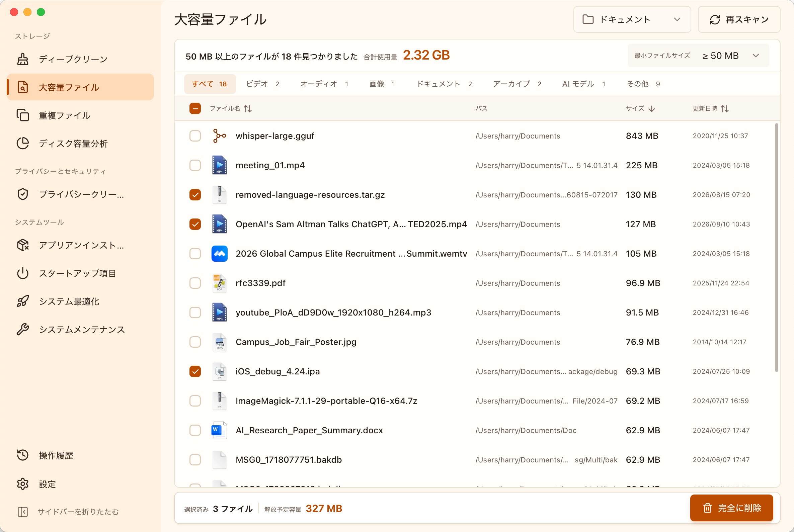
Task: Switch to the アーカイブ tab
Action: [x=517, y=84]
